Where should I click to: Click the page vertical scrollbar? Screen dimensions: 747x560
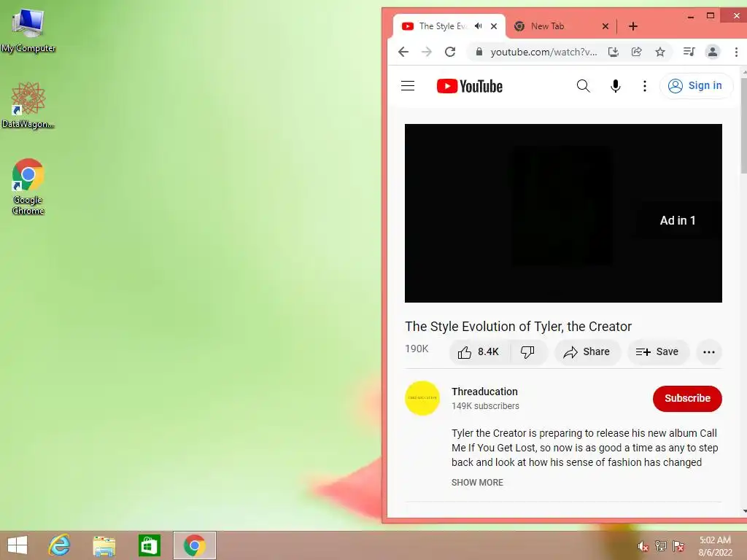743,124
